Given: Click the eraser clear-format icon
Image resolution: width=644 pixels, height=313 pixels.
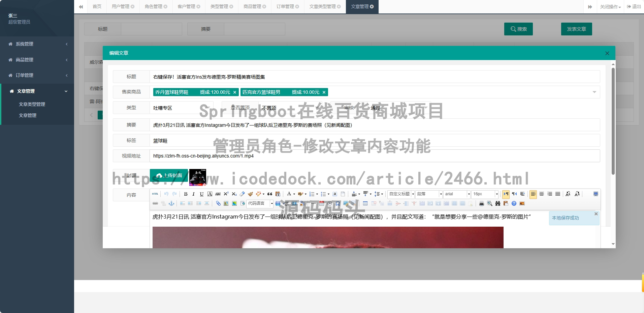Looking at the screenshot, I should coord(242,194).
